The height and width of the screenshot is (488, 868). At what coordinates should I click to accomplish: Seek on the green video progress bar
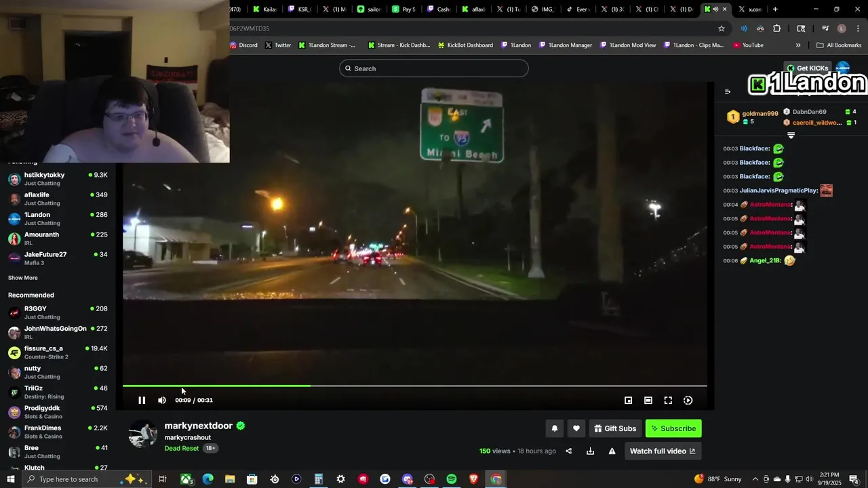(x=414, y=386)
